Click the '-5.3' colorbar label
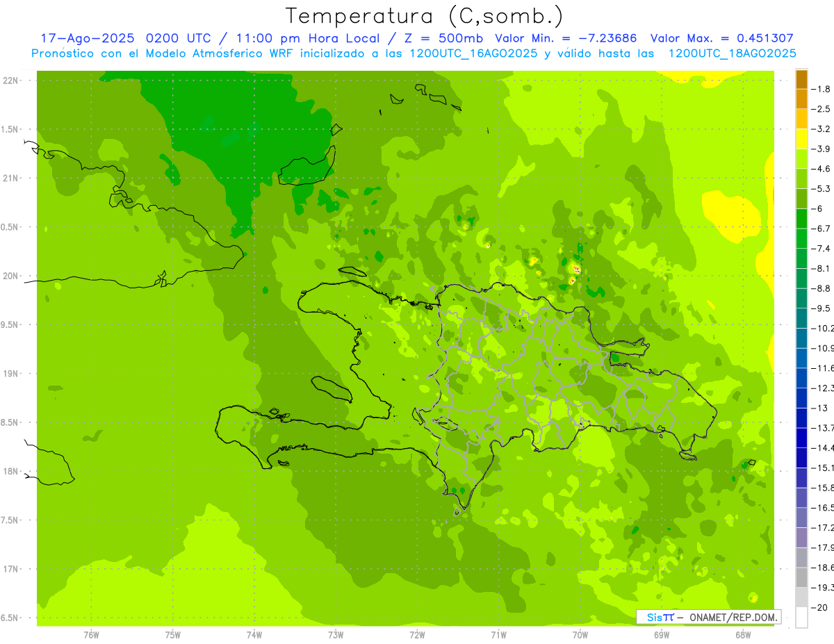834x644 pixels. [821, 189]
